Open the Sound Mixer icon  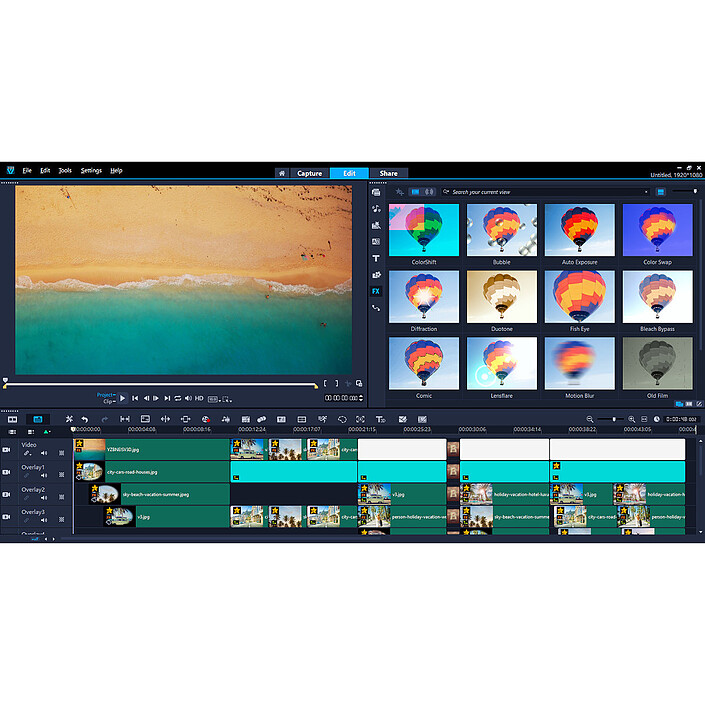coord(226,419)
